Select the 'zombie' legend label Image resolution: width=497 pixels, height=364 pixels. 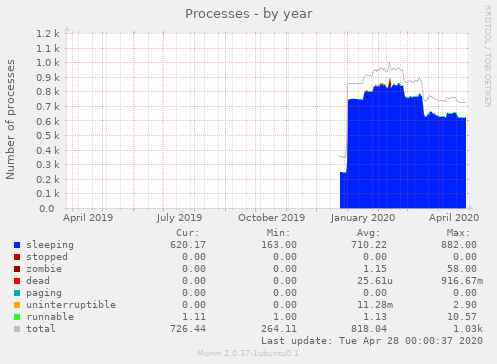44,269
